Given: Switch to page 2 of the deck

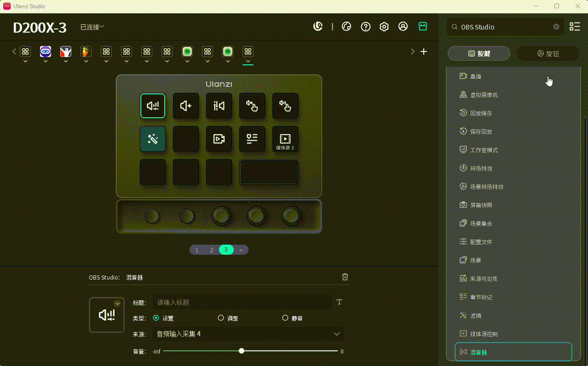Looking at the screenshot, I should (x=212, y=250).
